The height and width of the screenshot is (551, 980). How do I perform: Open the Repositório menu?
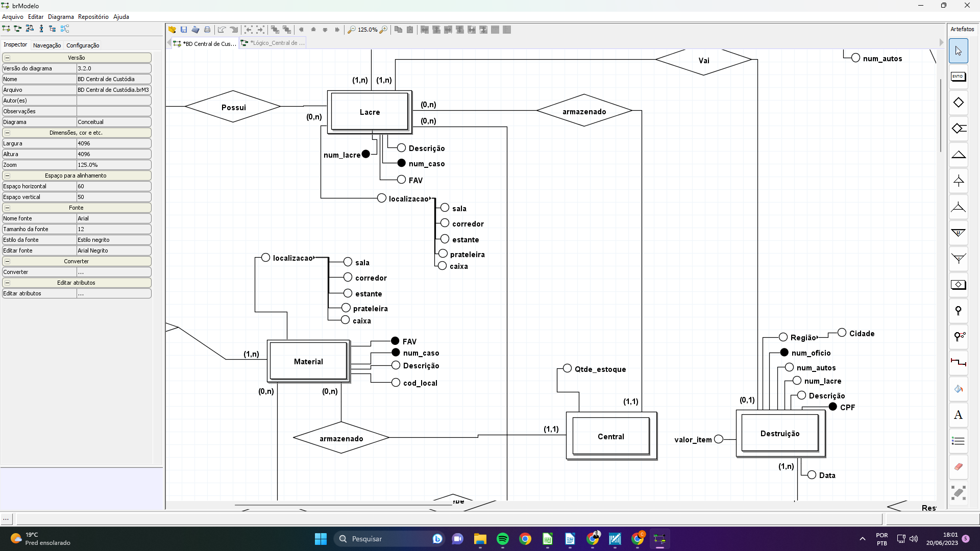pos(93,17)
